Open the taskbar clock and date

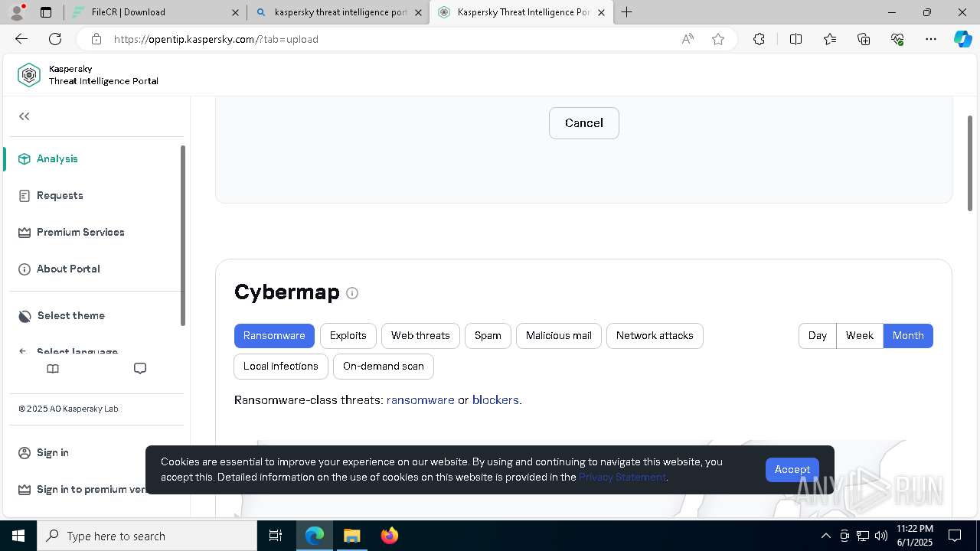tap(914, 536)
